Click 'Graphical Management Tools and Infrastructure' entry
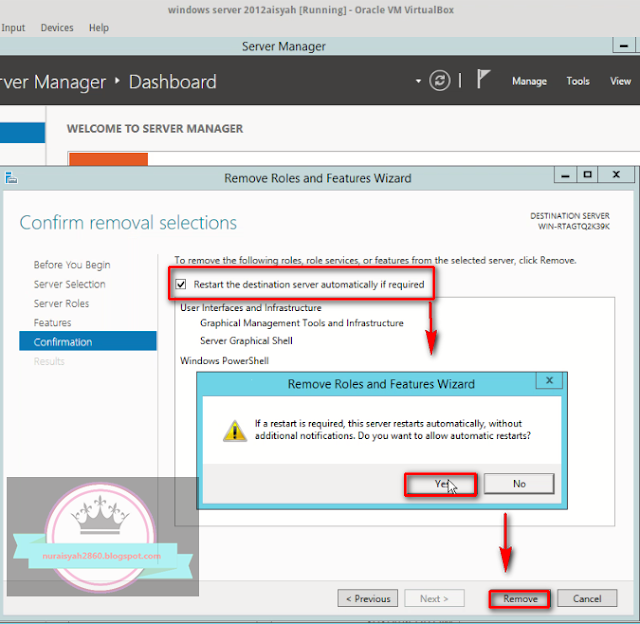Viewport: 640px width, 624px height. click(302, 323)
